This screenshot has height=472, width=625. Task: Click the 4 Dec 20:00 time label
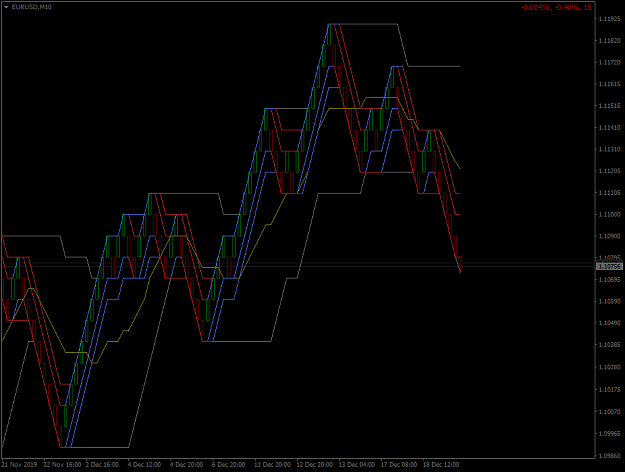click(186, 465)
